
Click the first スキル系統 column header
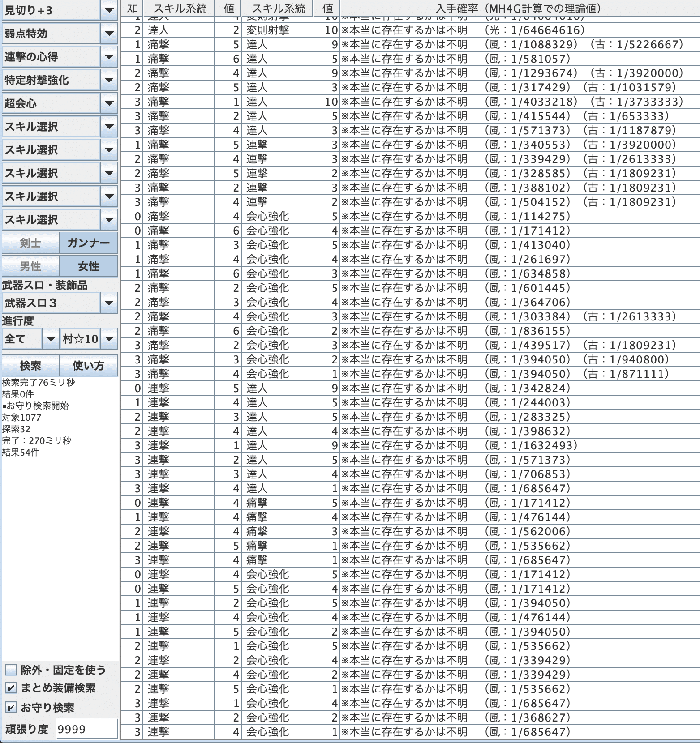click(x=179, y=8)
